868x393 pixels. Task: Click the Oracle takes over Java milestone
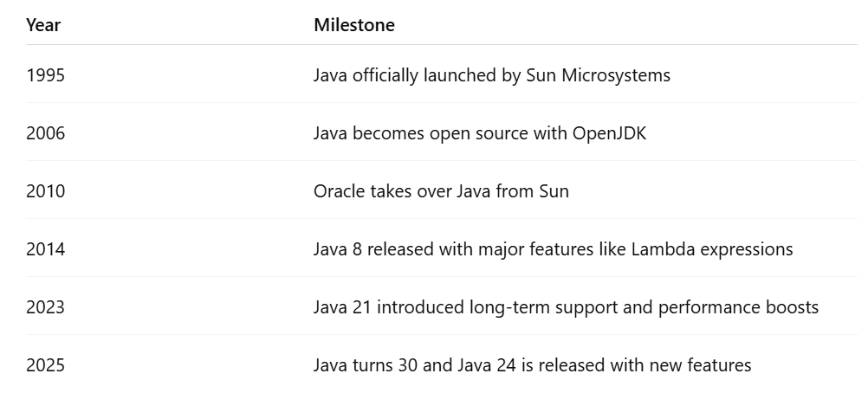pos(441,191)
